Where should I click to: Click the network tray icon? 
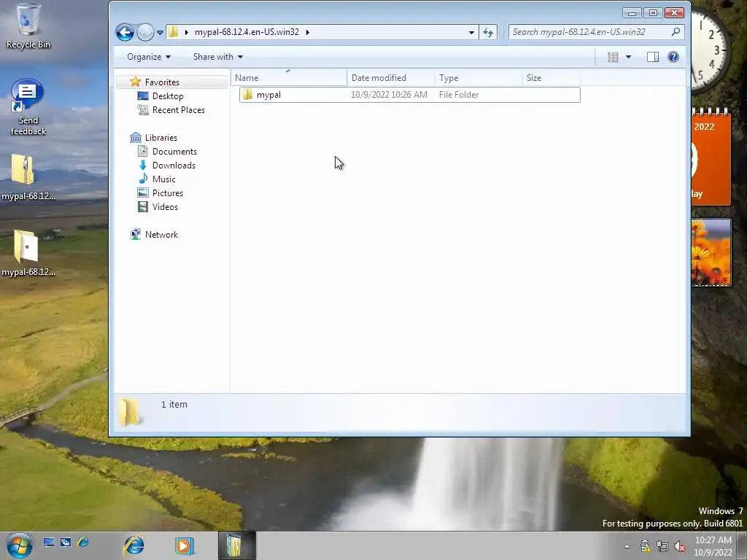click(x=662, y=546)
